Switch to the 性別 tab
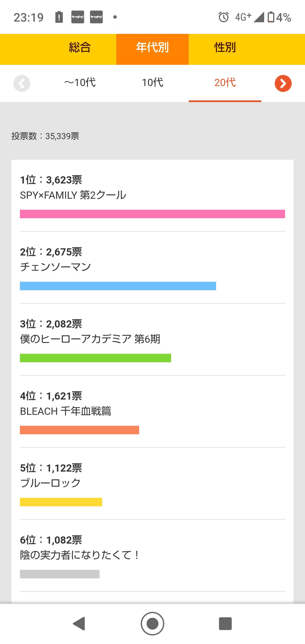The height and width of the screenshot is (644, 305). coord(225,47)
